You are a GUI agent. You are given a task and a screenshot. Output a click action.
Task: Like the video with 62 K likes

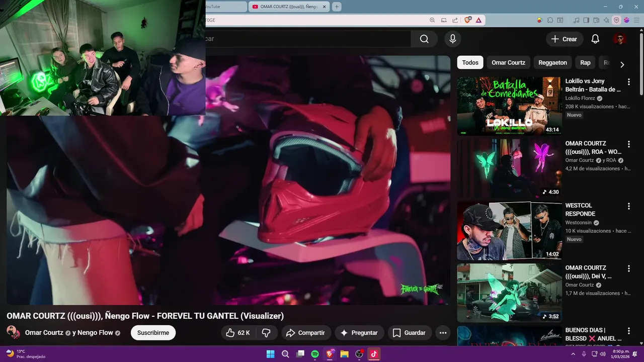coord(238,333)
